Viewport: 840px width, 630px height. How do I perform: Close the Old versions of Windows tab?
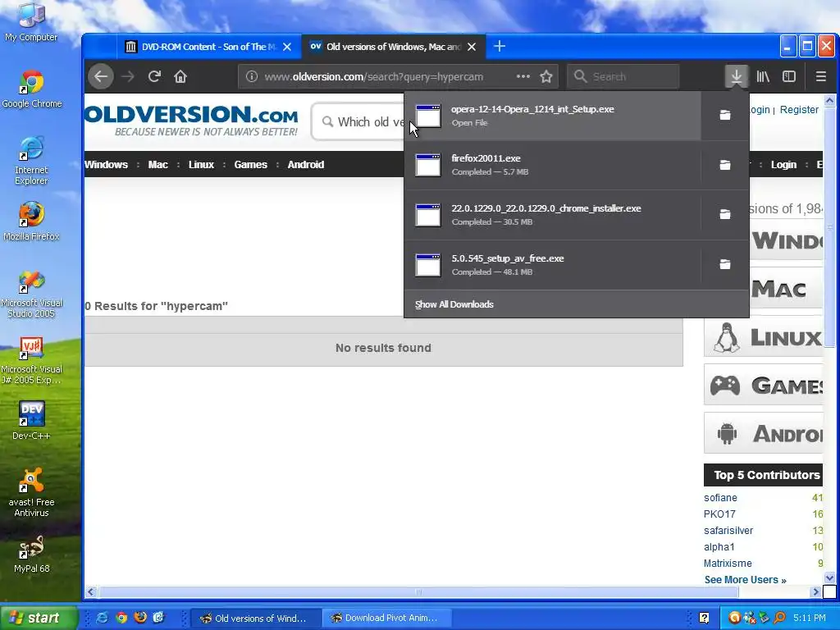[472, 47]
